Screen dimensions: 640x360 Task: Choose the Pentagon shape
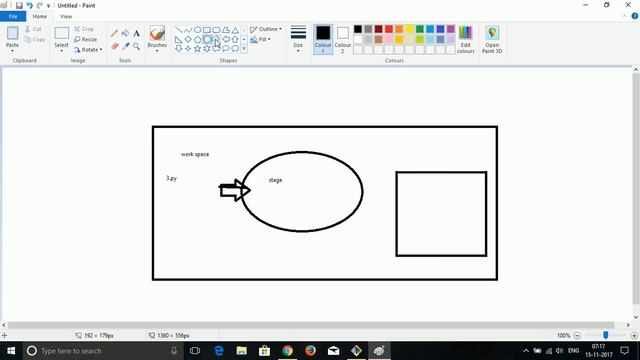198,40
